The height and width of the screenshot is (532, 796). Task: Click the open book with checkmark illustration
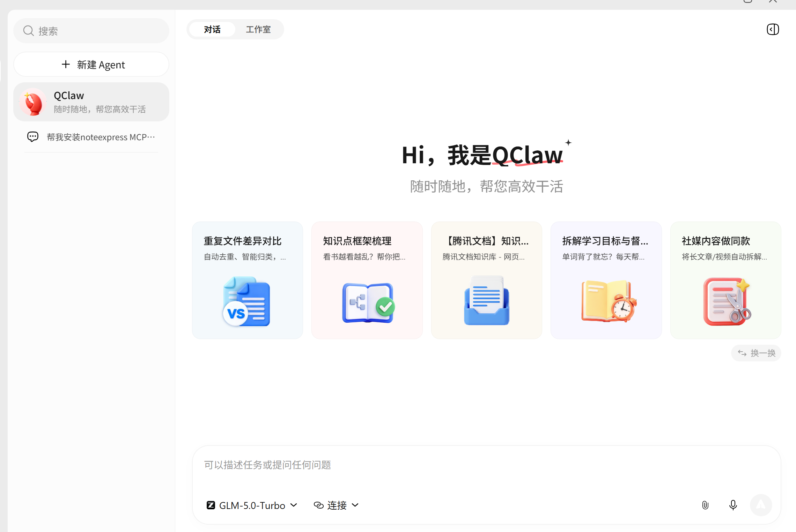click(x=368, y=302)
